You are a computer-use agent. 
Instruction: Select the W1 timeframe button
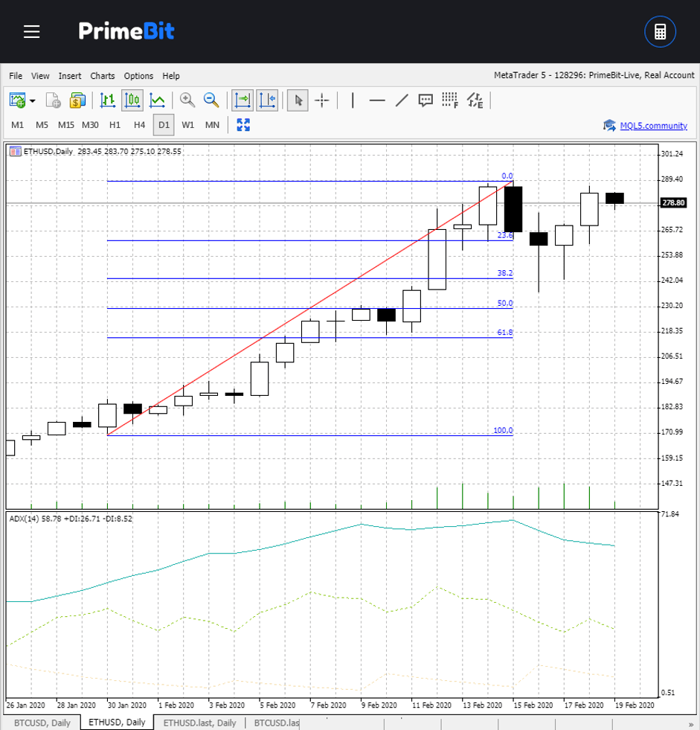pos(187,125)
